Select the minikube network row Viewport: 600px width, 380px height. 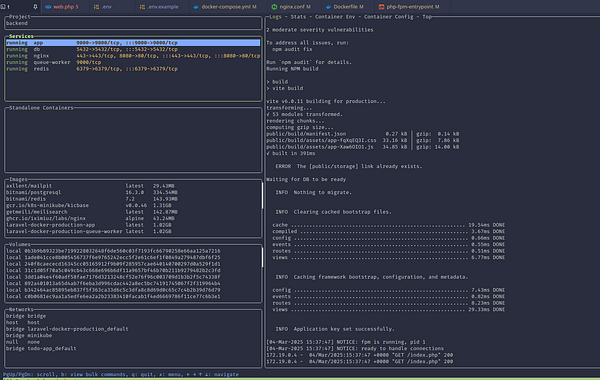[x=133, y=336]
